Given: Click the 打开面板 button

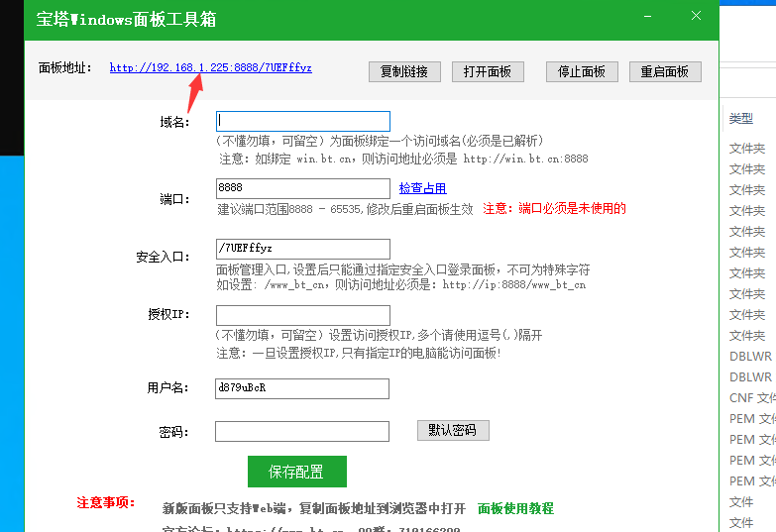Looking at the screenshot, I should (488, 71).
